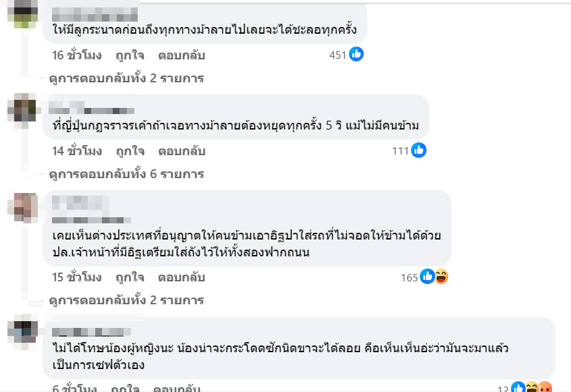This screenshot has width=571, height=392.
Task: Expand all 6 replies under Japan comment
Action: point(126,174)
